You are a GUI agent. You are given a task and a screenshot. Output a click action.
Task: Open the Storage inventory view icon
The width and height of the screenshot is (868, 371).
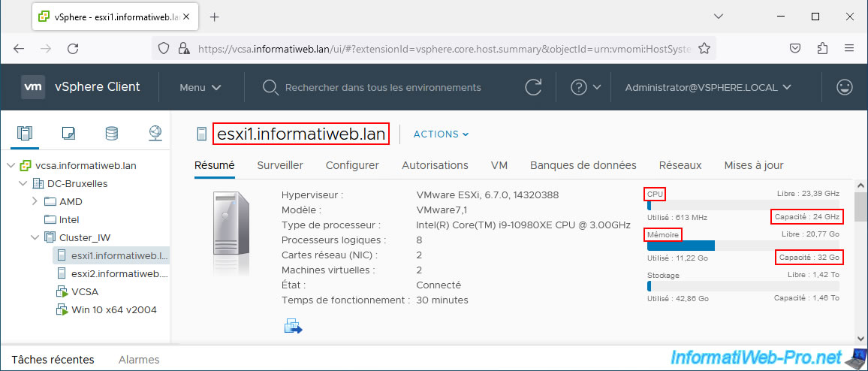[x=111, y=134]
